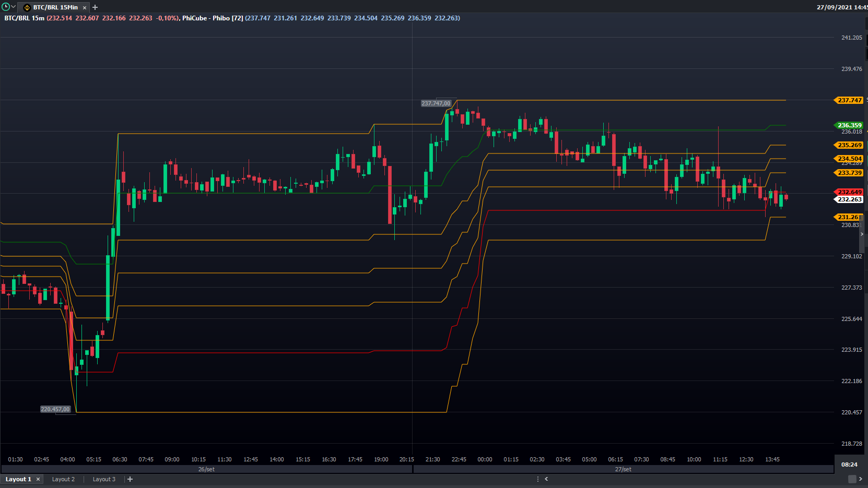Viewport: 868px width, 488px height.
Task: Click the 20:15 time axis label
Action: (x=406, y=459)
